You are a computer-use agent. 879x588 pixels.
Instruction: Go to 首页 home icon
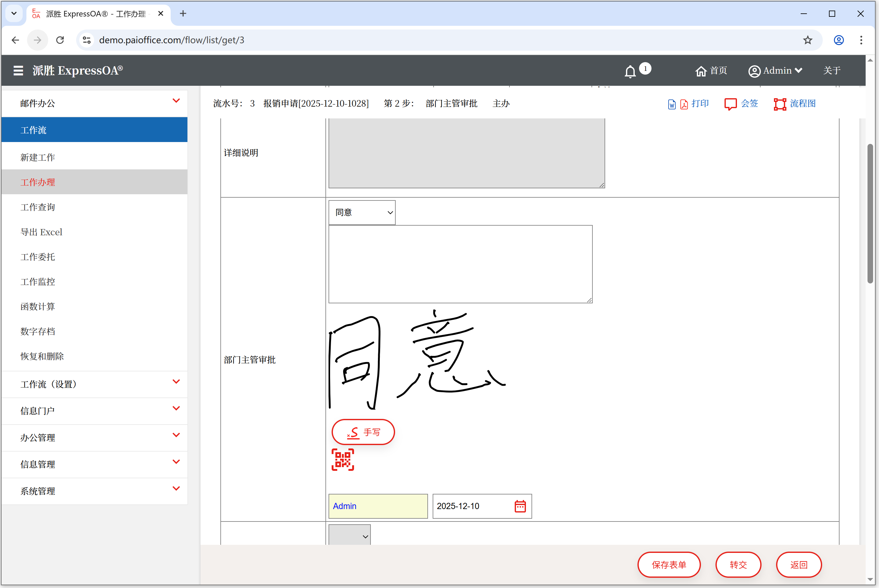point(701,71)
